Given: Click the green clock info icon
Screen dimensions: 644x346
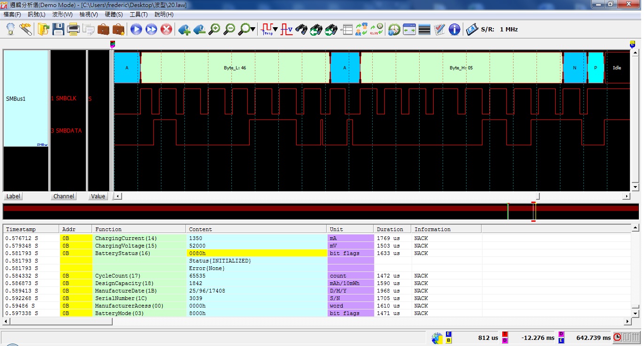Looking at the screenshot, I should [394, 30].
